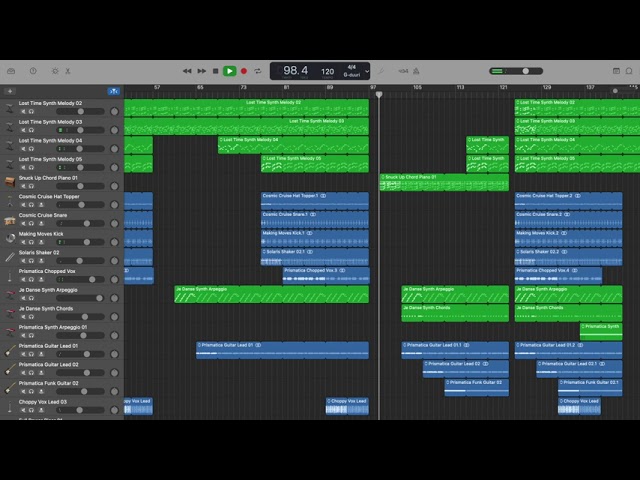Viewport: 640px width, 480px height.
Task: Adjust Lost Time Synth Melody 05 pan knob
Action: click(114, 167)
